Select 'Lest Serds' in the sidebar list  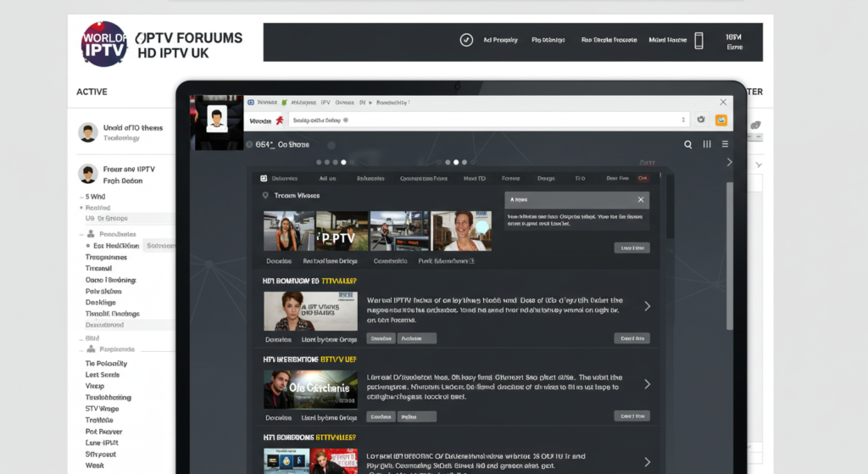pyautogui.click(x=102, y=375)
